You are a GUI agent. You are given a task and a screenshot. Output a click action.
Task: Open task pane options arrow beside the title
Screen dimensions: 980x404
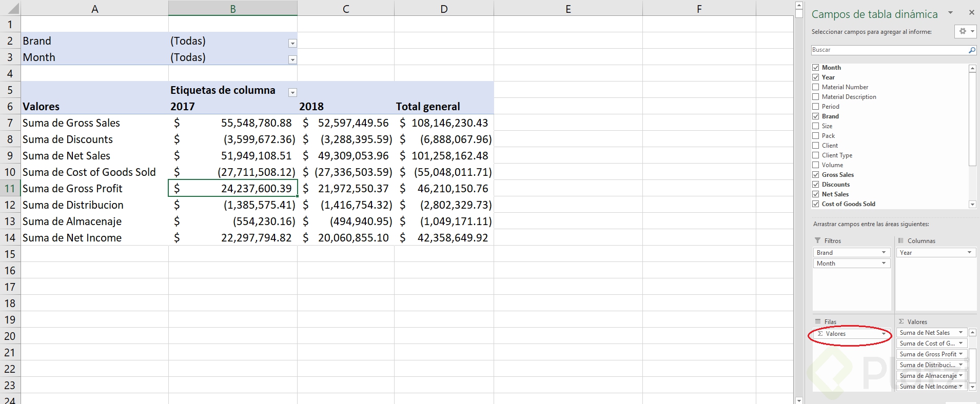pyautogui.click(x=950, y=12)
